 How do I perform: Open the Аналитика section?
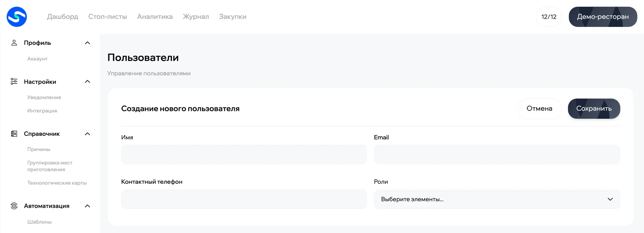pos(155,17)
